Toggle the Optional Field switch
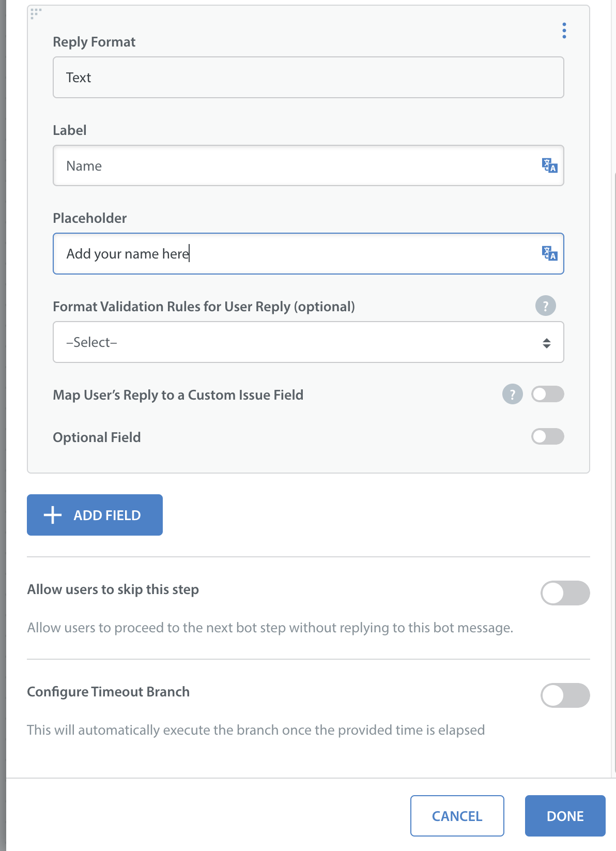The height and width of the screenshot is (851, 616). [x=547, y=436]
